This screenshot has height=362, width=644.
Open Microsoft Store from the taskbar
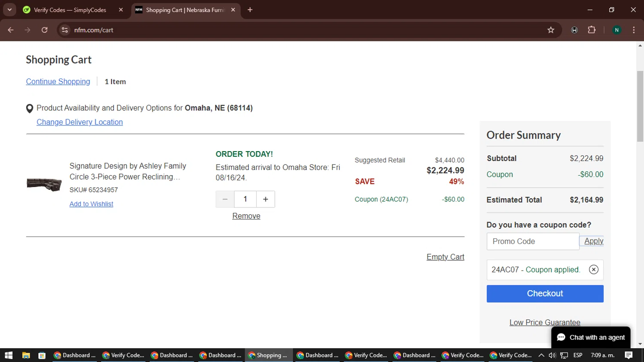tap(42, 355)
